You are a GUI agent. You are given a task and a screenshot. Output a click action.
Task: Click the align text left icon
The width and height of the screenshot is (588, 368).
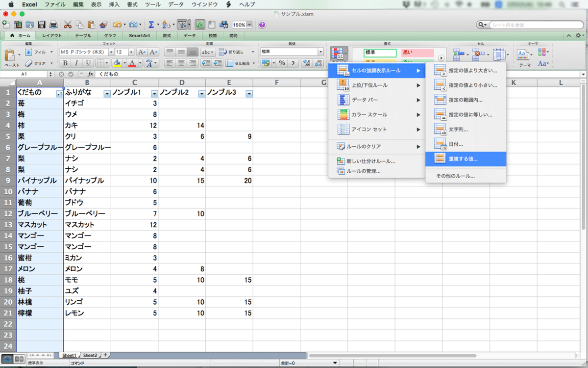point(170,63)
